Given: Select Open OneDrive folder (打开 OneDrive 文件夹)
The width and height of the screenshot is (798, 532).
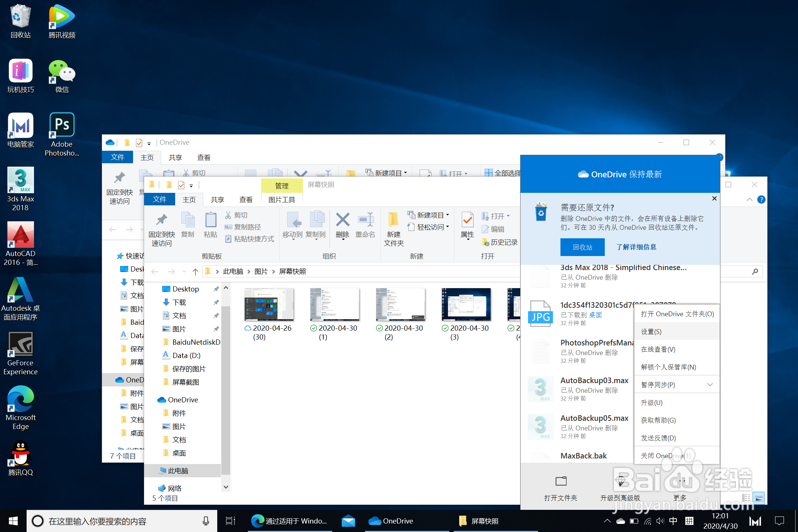Looking at the screenshot, I should pyautogui.click(x=677, y=314).
